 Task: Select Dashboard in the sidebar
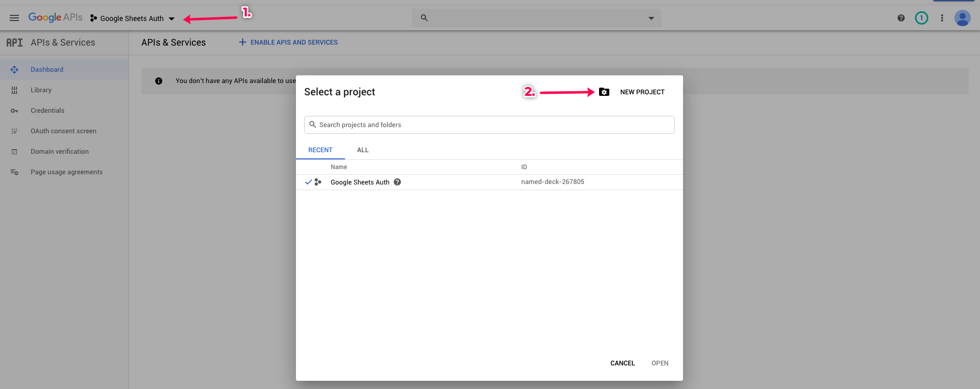pyautogui.click(x=64, y=70)
